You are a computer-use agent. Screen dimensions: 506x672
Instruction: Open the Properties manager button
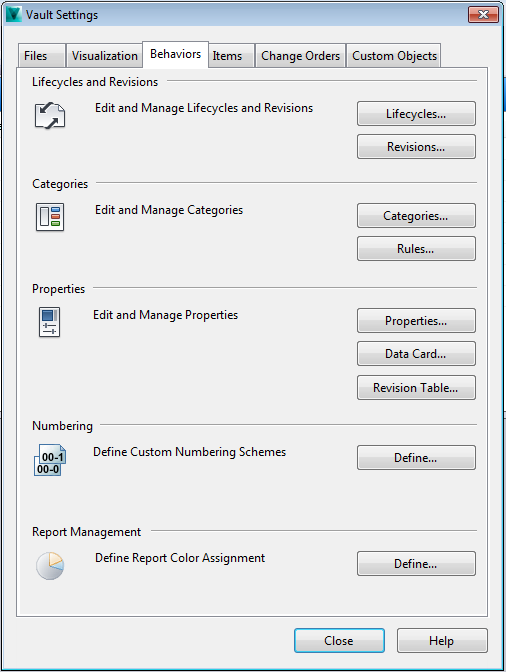click(416, 321)
